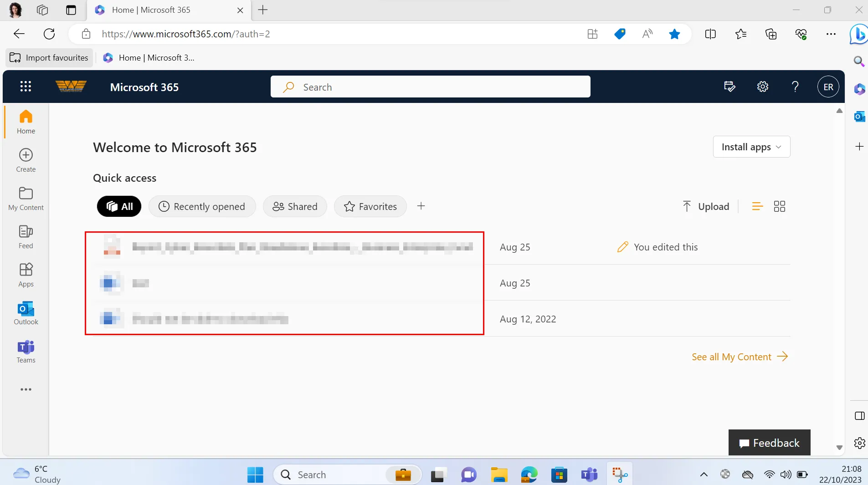Viewport: 868px width, 485px height.
Task: Upload a file to Microsoft 365
Action: tap(706, 206)
